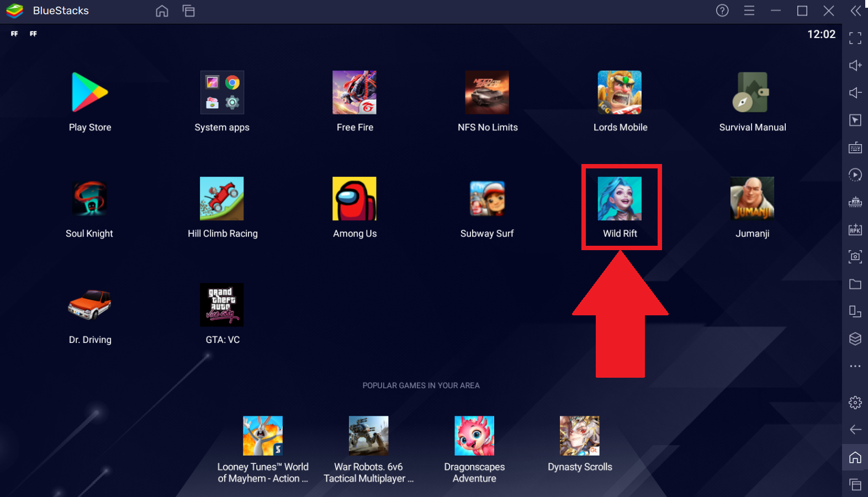Viewport: 868px width, 497px height.
Task: Take a screenshot with sidebar camera icon
Action: click(x=855, y=257)
